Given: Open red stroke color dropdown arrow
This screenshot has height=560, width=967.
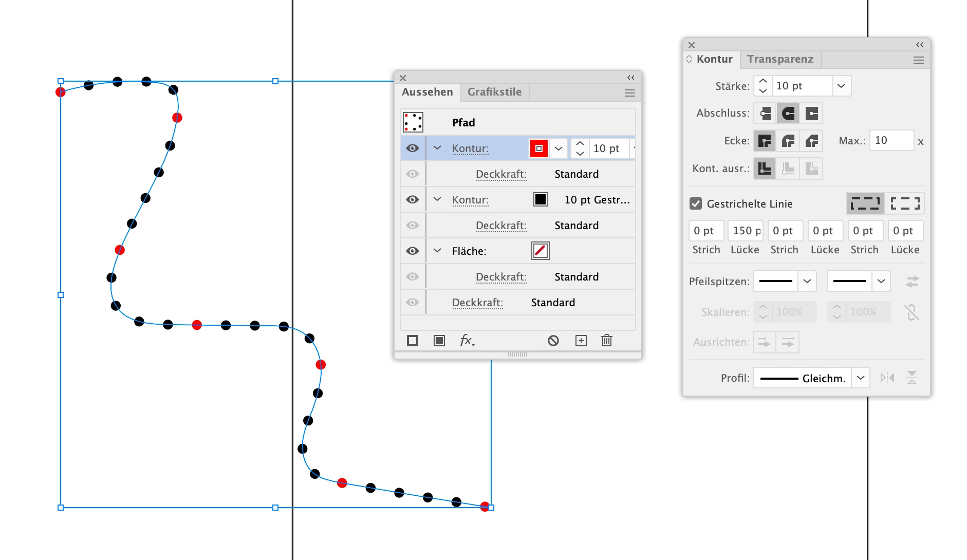Looking at the screenshot, I should (559, 148).
